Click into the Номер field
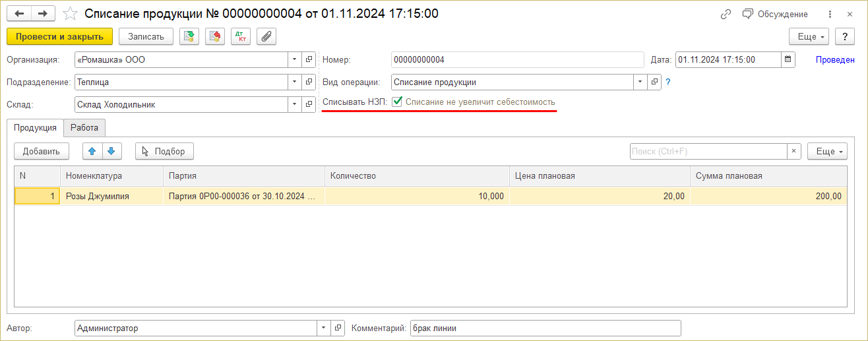Image resolution: width=868 pixels, height=341 pixels. click(517, 60)
